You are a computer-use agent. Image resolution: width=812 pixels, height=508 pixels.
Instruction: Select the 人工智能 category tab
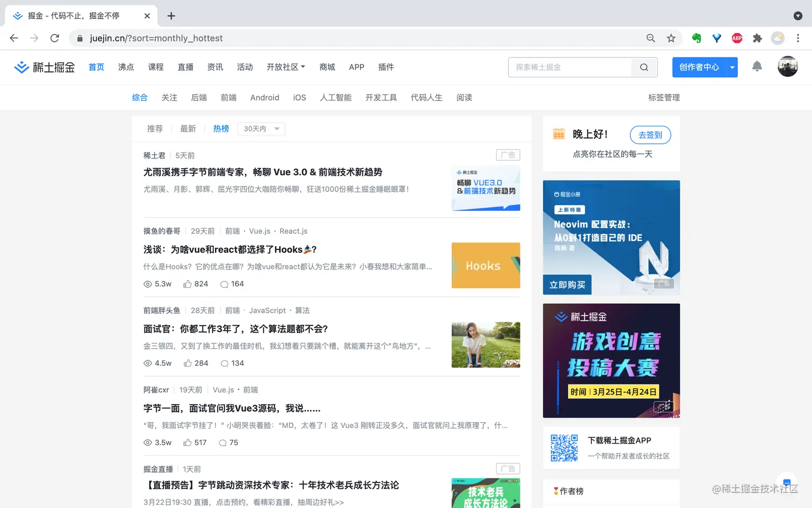point(336,97)
